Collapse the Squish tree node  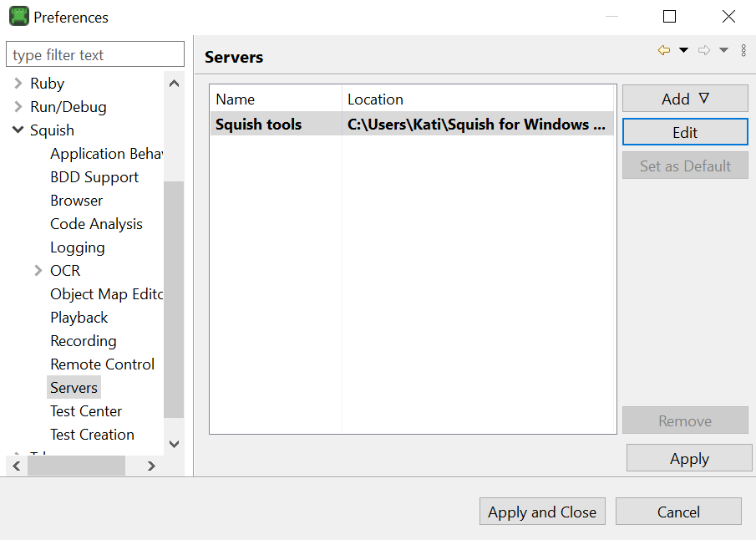click(x=18, y=130)
